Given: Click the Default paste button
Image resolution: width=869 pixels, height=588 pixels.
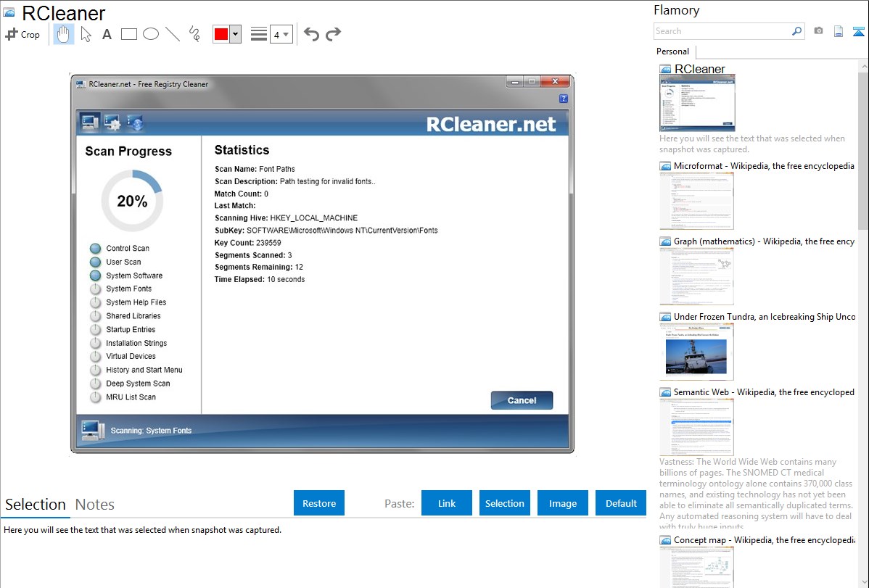Looking at the screenshot, I should 621,502.
